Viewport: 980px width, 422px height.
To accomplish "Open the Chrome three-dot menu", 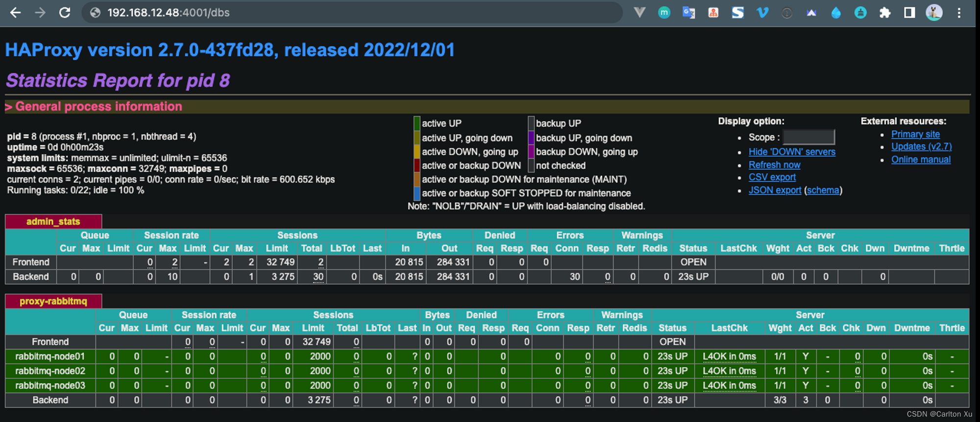I will (959, 13).
